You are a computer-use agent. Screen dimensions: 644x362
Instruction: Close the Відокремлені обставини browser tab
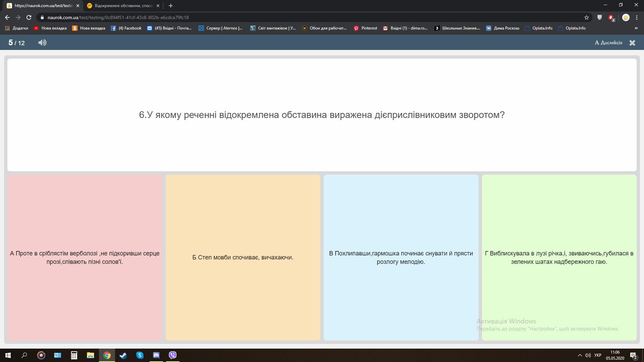pos(158,6)
